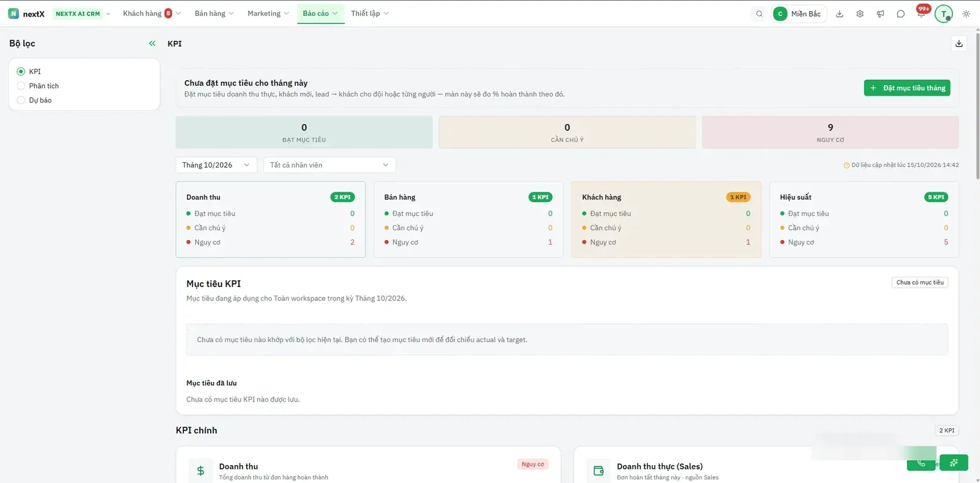Select the Dự báo radio option
Image resolution: width=980 pixels, height=483 pixels.
point(21,100)
